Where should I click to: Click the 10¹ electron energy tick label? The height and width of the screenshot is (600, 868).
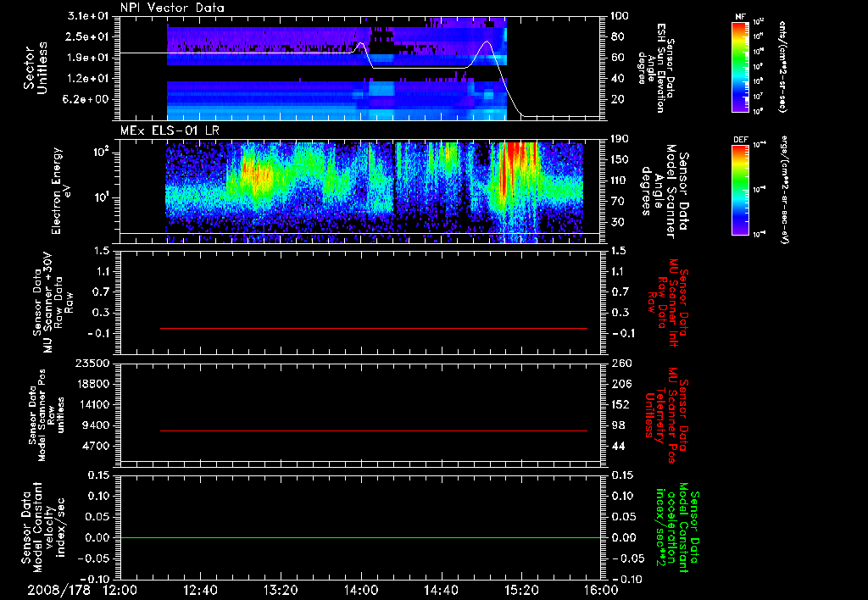100,197
